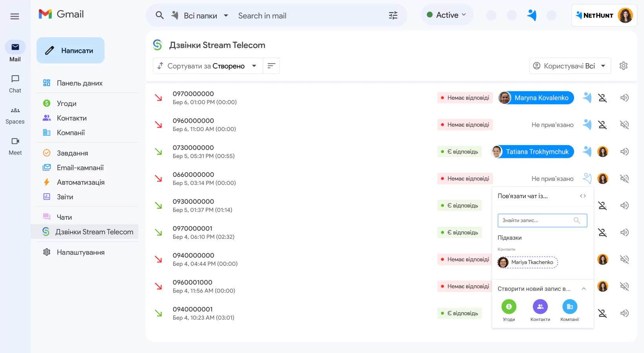Open search filter options icon
The width and height of the screenshot is (644, 353).
click(x=393, y=15)
